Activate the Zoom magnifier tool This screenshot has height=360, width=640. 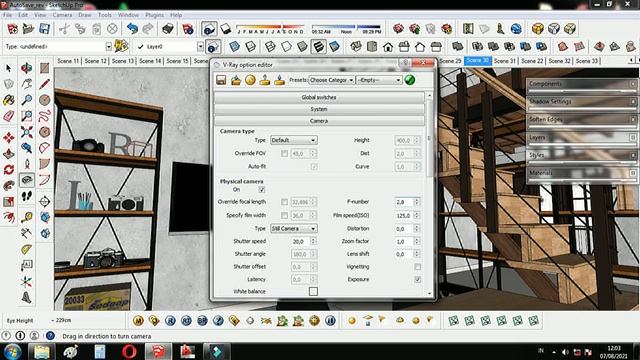click(x=27, y=100)
